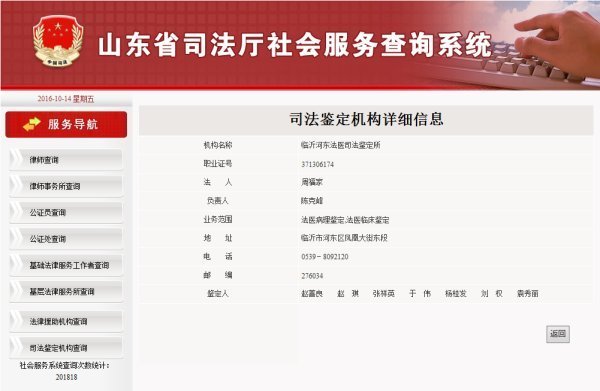Go to 基础法律服务工作者查询
Viewport: 600px width, 391px height.
pos(66,265)
